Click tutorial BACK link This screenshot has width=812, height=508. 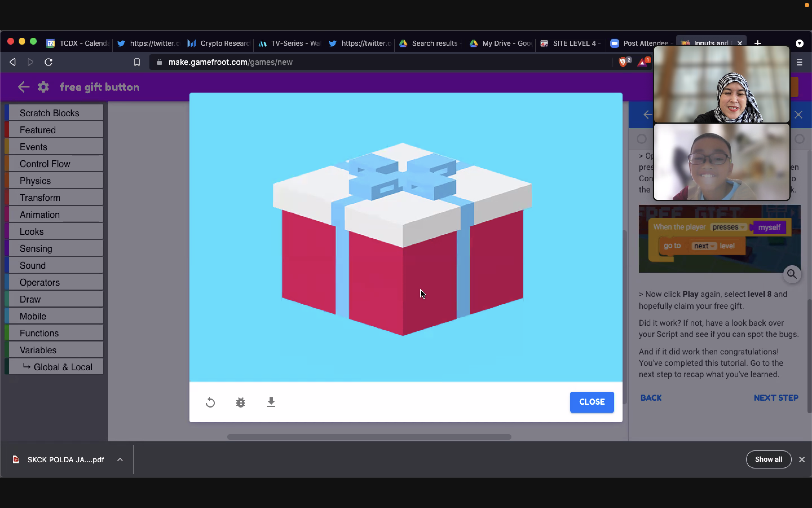click(651, 398)
